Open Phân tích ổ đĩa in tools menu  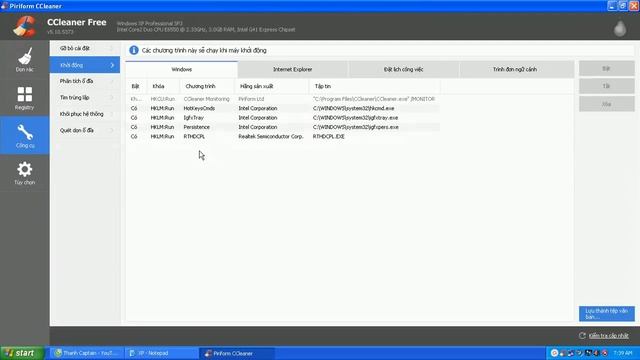coord(85,81)
